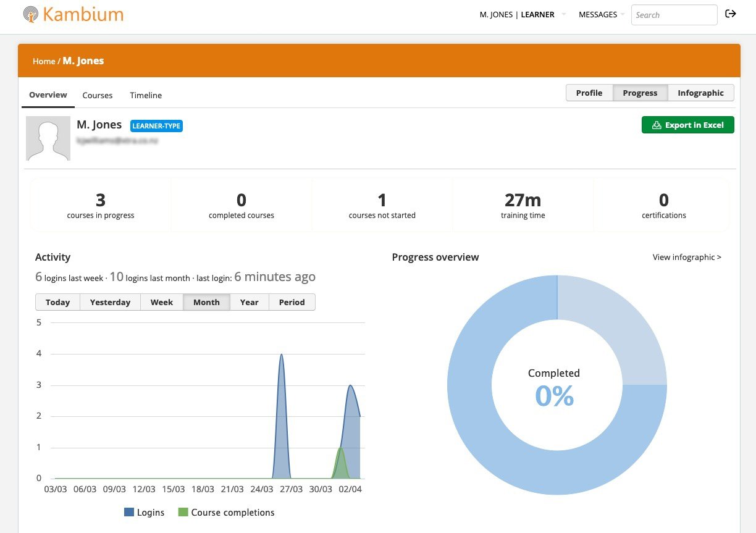
Task: Click inside the Search field
Action: point(673,15)
